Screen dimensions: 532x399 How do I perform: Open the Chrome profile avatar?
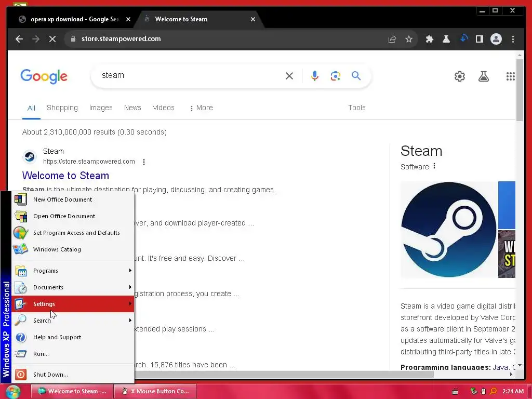pos(496,39)
